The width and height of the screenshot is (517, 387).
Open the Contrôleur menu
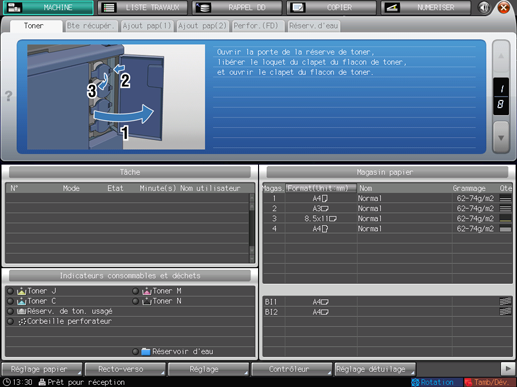(x=292, y=369)
